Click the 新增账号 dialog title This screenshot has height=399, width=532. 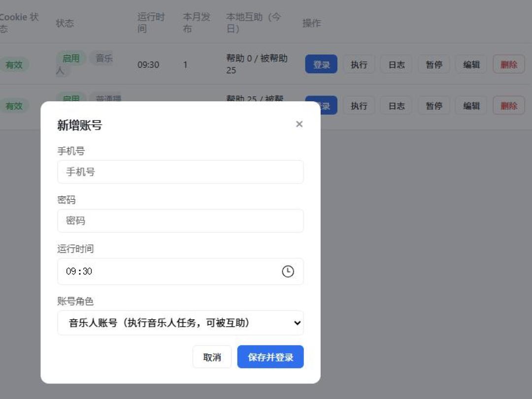(x=79, y=125)
